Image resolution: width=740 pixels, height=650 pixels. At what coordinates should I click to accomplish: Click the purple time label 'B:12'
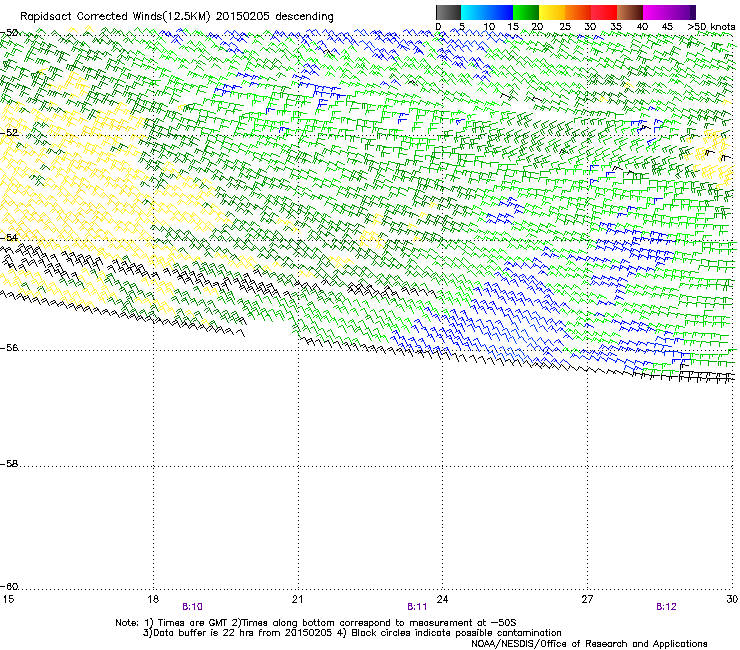(x=666, y=607)
